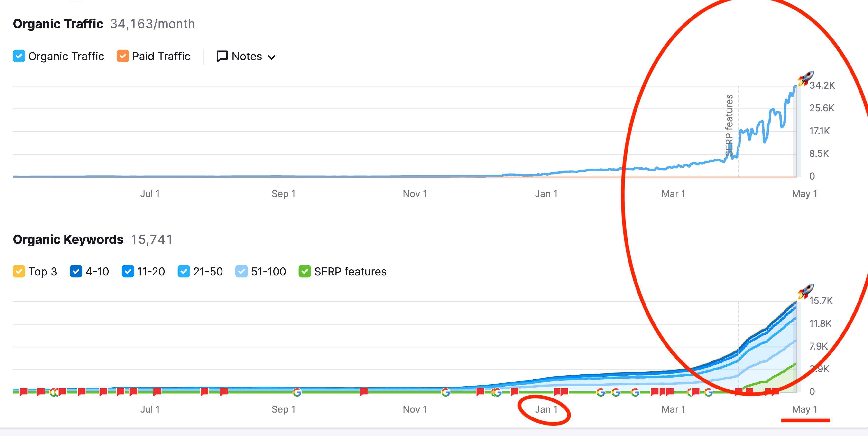Image resolution: width=868 pixels, height=436 pixels.
Task: Click the circled Jan 1 axis label
Action: (546, 409)
